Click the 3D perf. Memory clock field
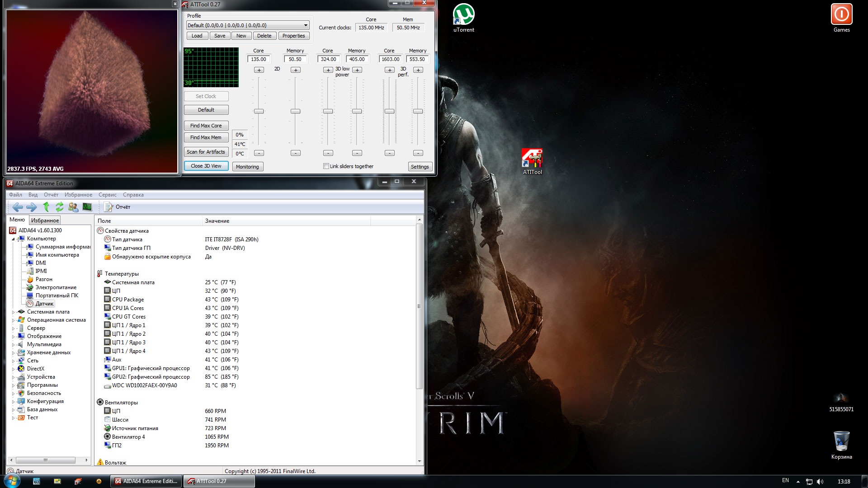868x488 pixels. (x=417, y=59)
